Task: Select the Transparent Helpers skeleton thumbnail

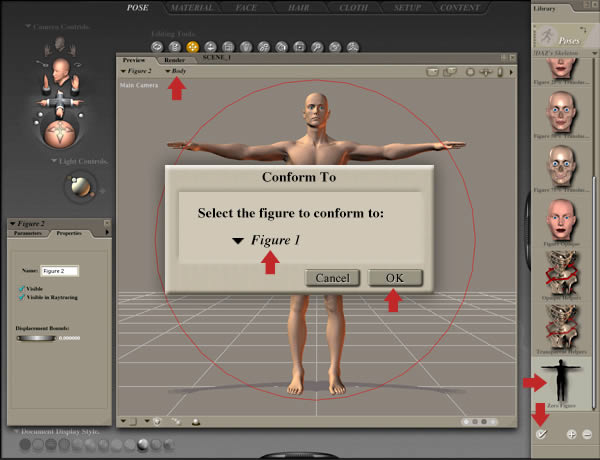Action: pyautogui.click(x=562, y=326)
